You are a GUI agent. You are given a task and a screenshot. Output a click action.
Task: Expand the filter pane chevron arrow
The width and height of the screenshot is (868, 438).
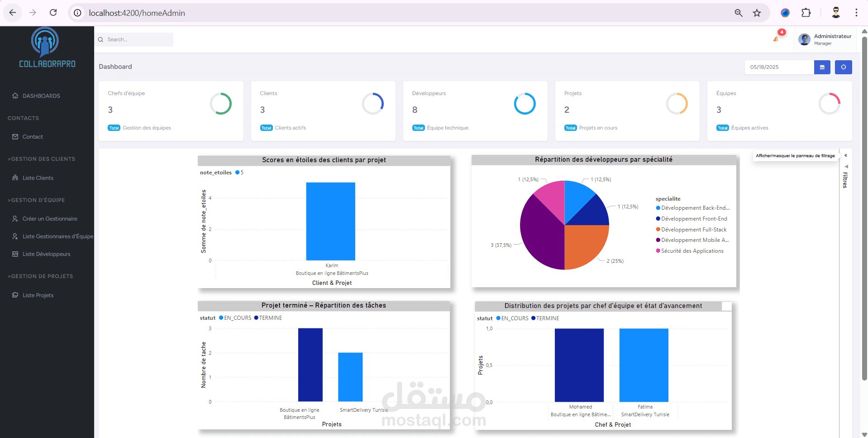point(845,155)
